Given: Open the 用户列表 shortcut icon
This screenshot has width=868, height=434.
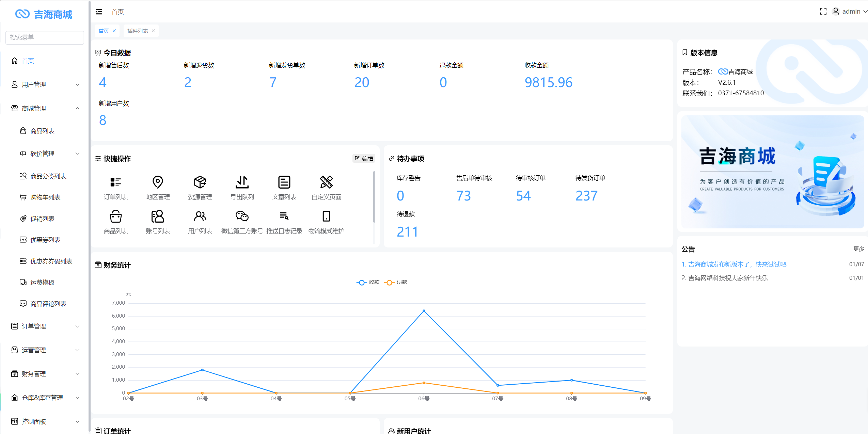Looking at the screenshot, I should (x=200, y=216).
